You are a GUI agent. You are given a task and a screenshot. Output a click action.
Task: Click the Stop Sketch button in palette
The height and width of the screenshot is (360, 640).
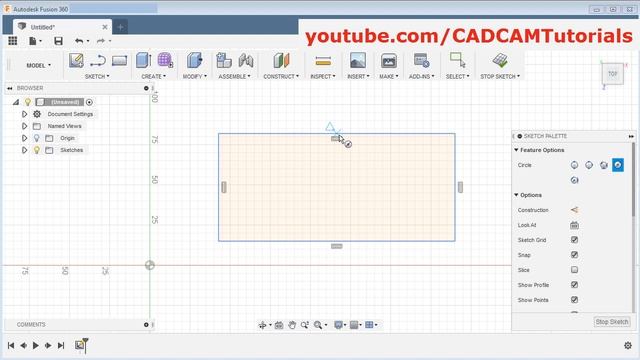point(611,322)
